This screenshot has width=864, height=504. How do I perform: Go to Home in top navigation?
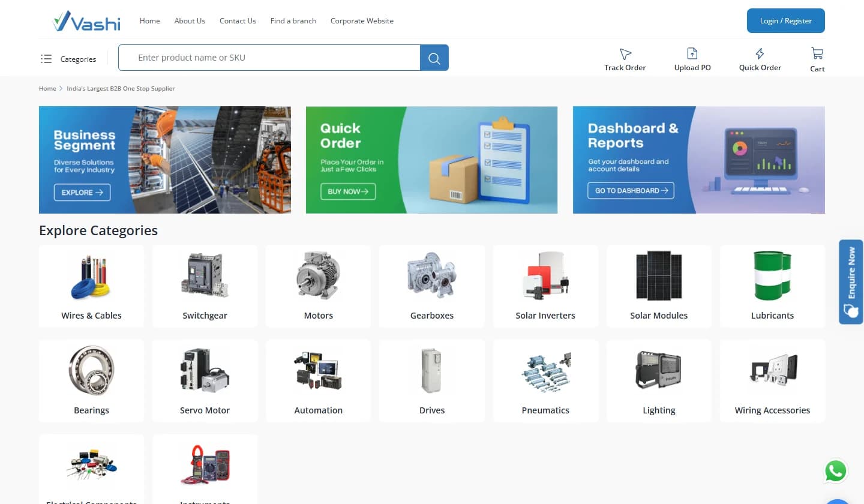click(x=150, y=21)
